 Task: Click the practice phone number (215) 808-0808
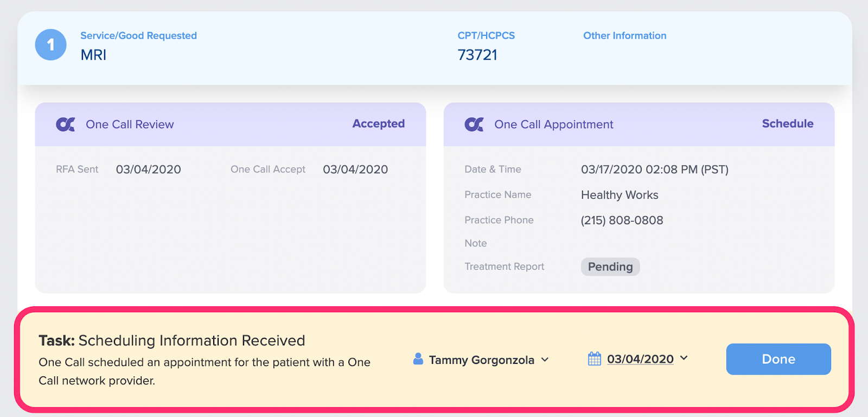[622, 220]
